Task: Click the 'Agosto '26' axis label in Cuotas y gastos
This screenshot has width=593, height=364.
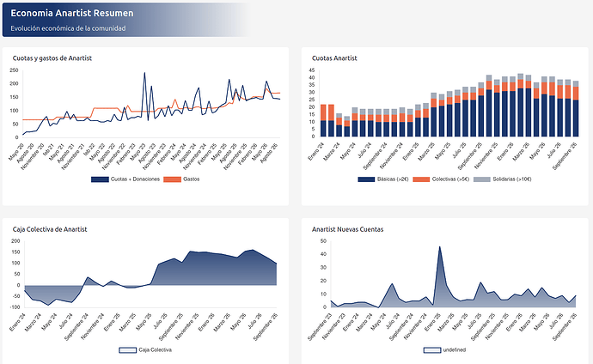Action: [271, 154]
